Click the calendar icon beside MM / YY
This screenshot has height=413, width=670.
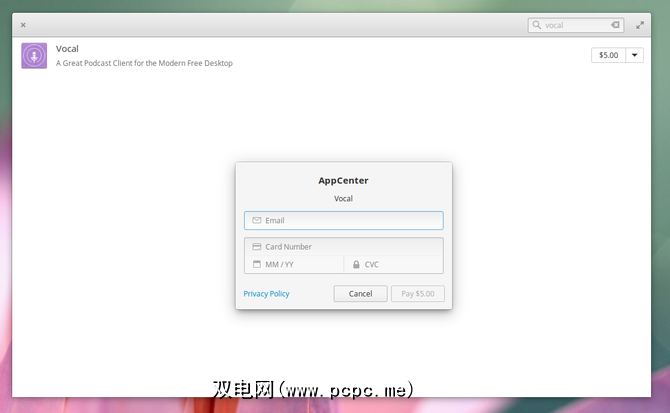[x=256, y=264]
